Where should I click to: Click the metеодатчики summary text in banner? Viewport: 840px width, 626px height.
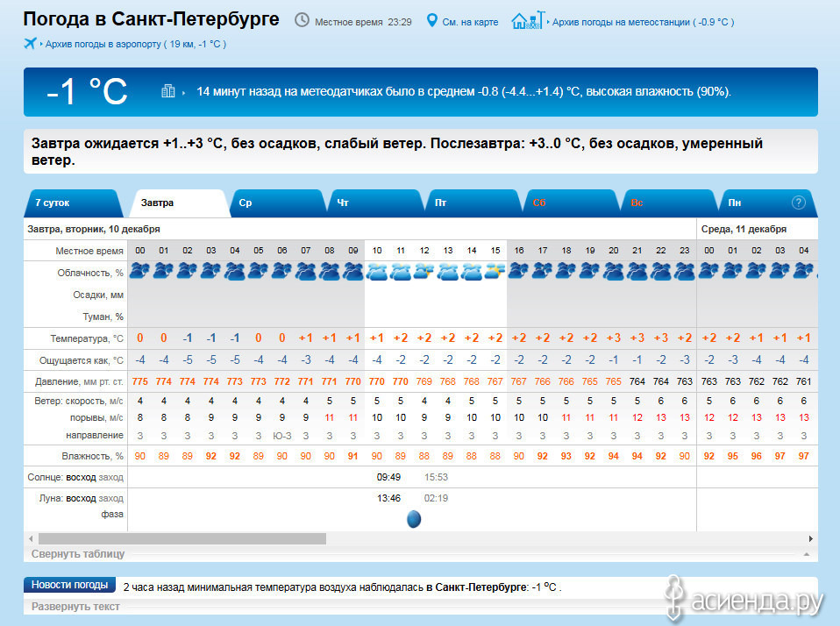tap(463, 91)
